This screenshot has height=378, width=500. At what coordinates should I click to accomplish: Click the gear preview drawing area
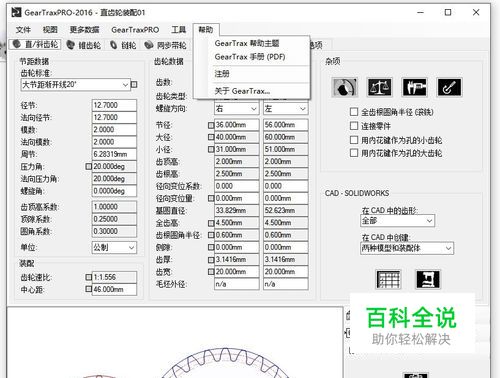point(175,343)
